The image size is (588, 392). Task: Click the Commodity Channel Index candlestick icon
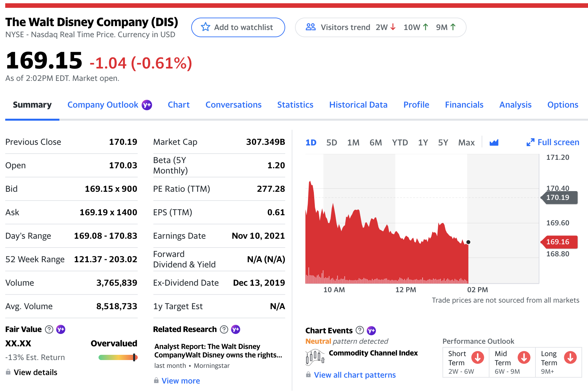pyautogui.click(x=315, y=357)
